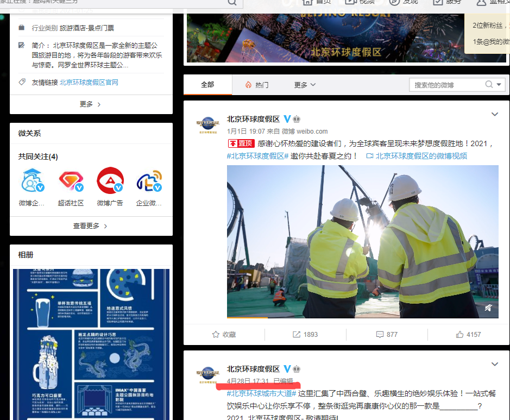Favorite the pinned post with 收藏
Viewport: 510px width, 420px height.
click(224, 335)
